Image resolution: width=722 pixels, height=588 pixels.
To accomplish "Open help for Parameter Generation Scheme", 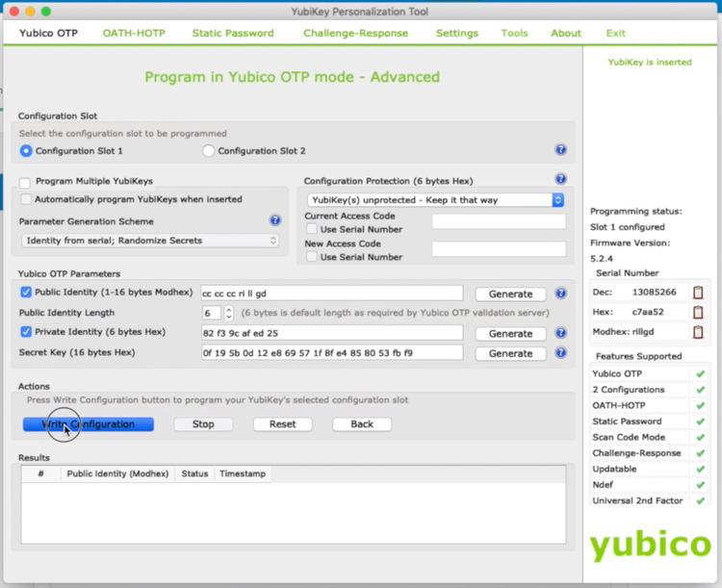I will (x=275, y=220).
